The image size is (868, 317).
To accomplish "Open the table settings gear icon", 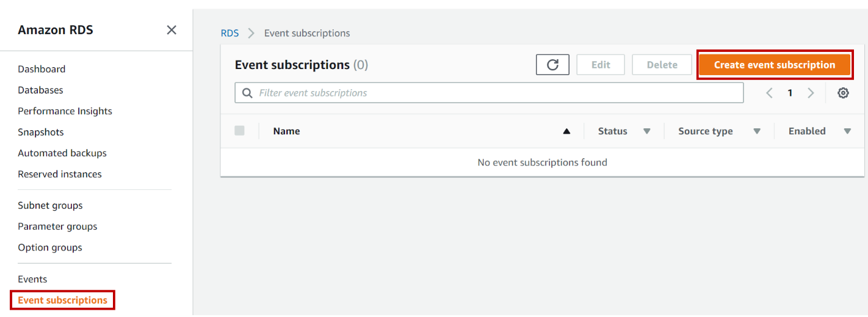I will tap(843, 93).
